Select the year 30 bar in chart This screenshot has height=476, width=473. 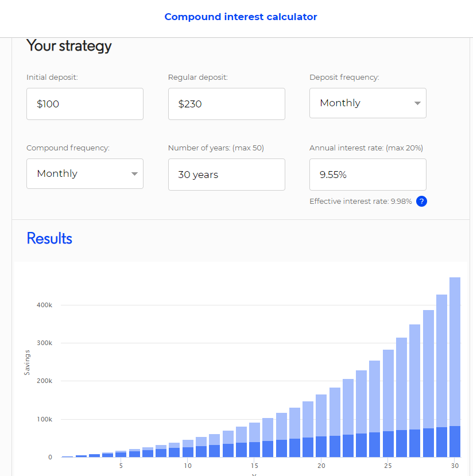(455, 367)
